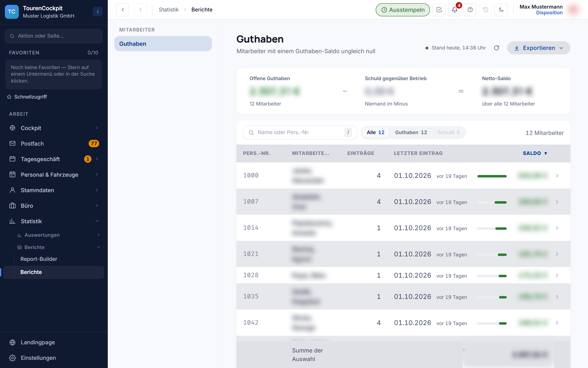Click saldo progress bar of row 1007

point(492,202)
